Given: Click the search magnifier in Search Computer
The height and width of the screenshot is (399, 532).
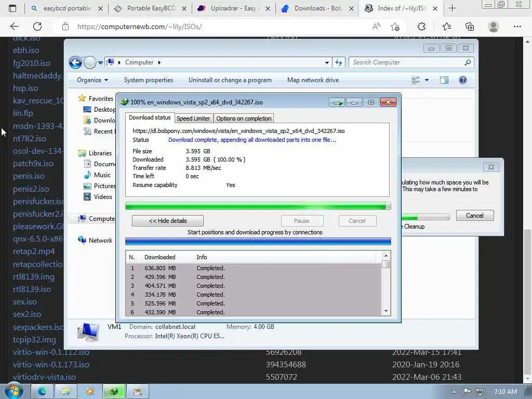Looking at the screenshot, I should point(468,62).
